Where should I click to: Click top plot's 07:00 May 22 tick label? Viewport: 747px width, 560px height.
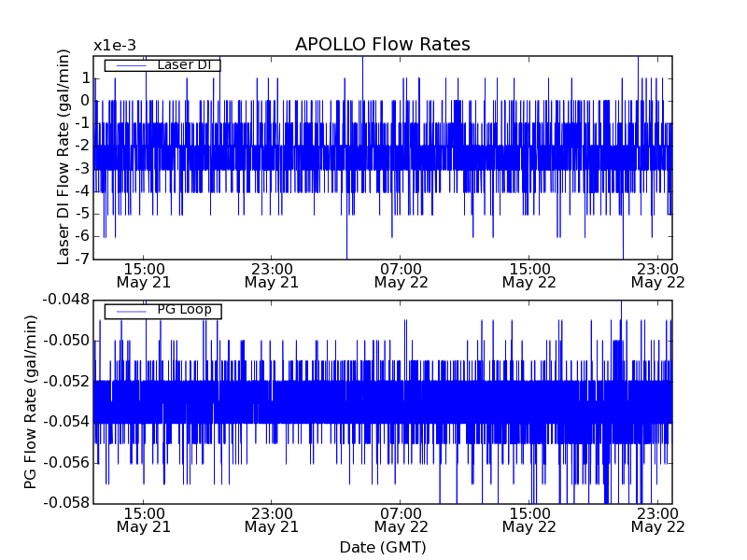point(400,274)
